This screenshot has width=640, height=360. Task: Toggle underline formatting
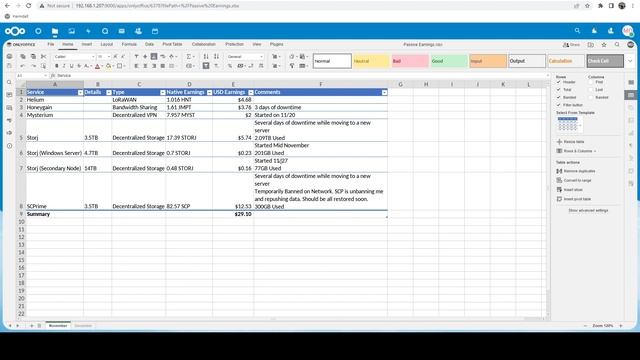71,66
